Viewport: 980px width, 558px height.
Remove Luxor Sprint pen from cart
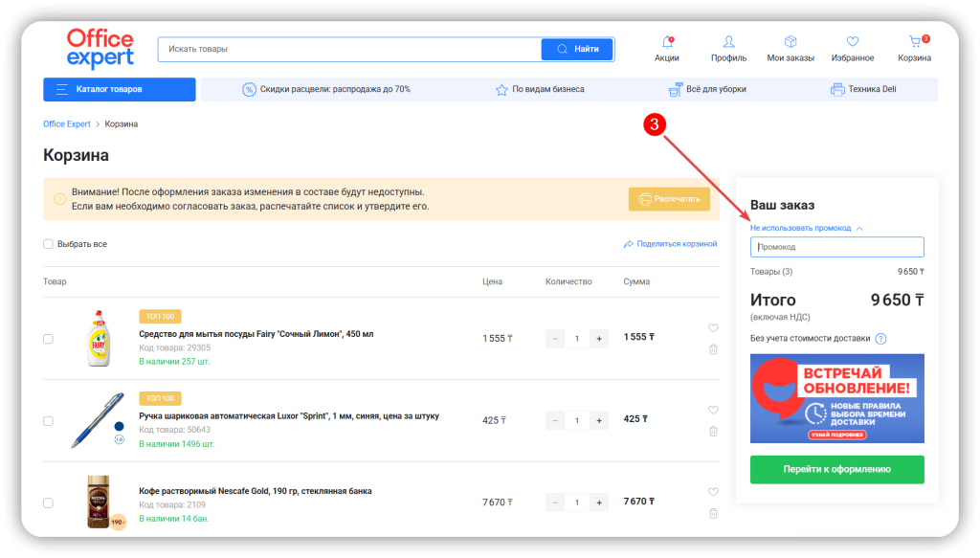click(713, 431)
